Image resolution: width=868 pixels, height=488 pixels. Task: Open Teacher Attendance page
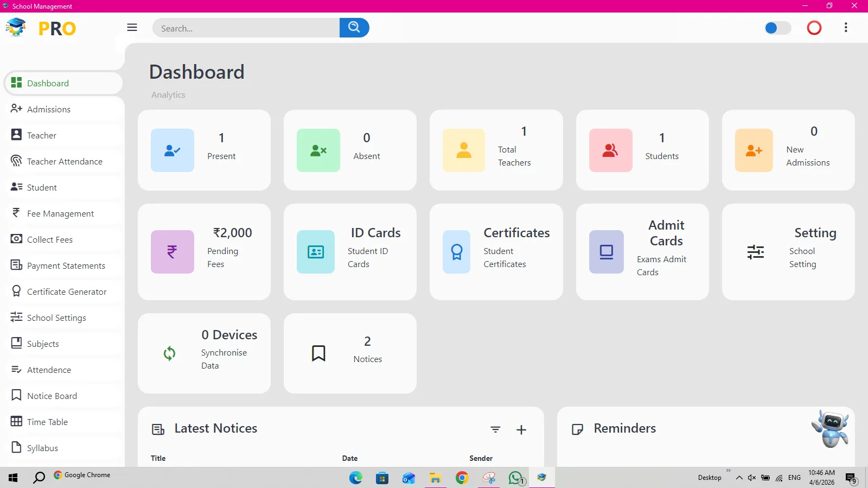63,161
